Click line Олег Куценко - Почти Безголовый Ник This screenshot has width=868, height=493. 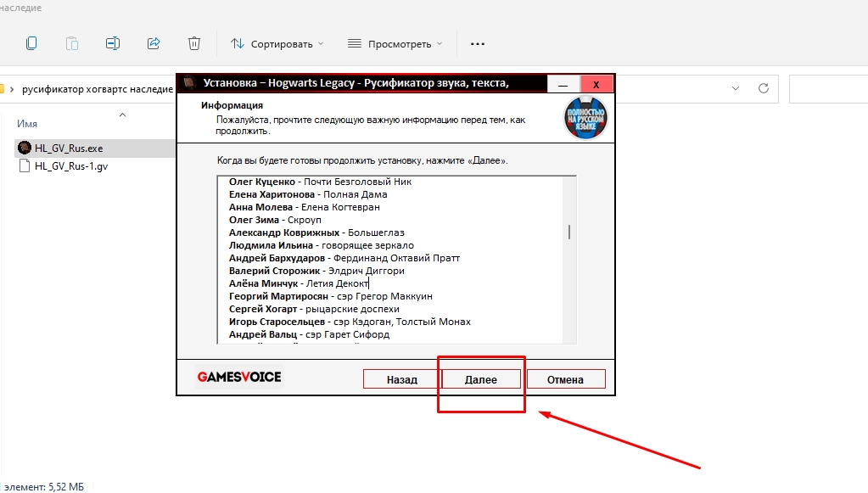tap(320, 182)
